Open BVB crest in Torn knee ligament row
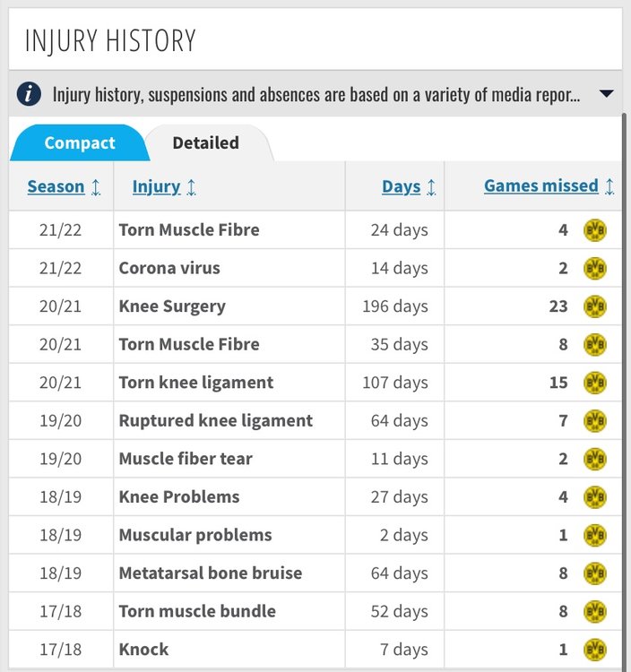The image size is (631, 672). tap(595, 383)
